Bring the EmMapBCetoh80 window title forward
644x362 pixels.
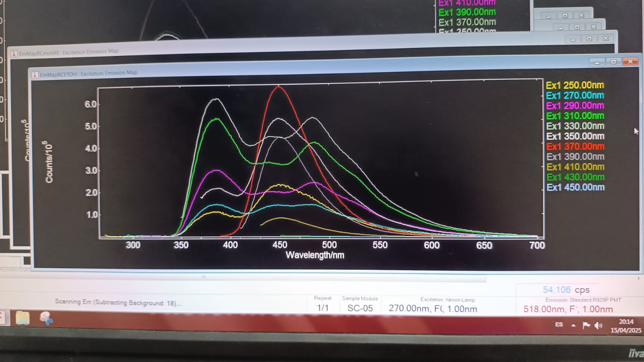[x=69, y=52]
